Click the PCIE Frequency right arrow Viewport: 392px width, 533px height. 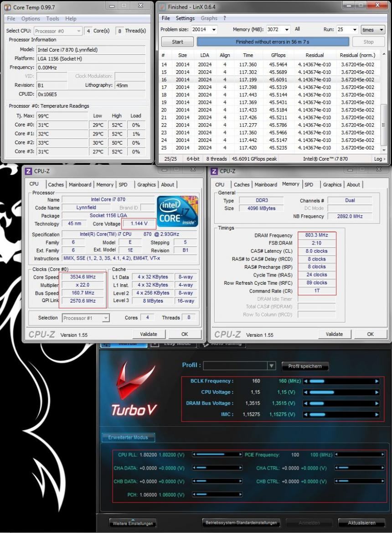pos(382,455)
